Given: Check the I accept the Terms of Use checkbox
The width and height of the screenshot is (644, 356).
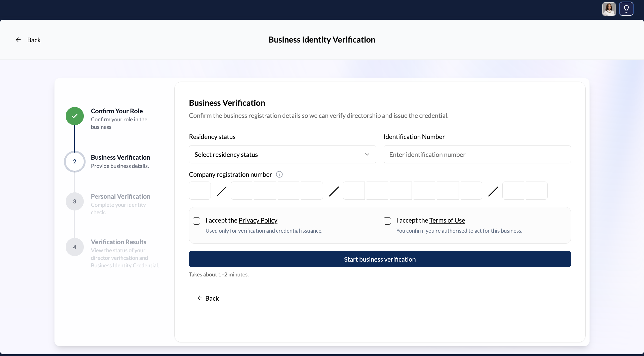Looking at the screenshot, I should coord(387,221).
